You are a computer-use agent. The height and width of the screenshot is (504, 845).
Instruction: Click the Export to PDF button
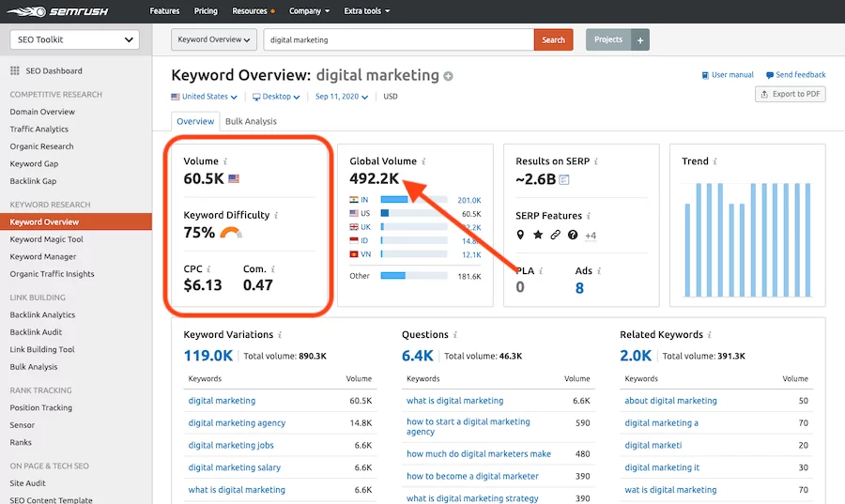click(x=791, y=94)
